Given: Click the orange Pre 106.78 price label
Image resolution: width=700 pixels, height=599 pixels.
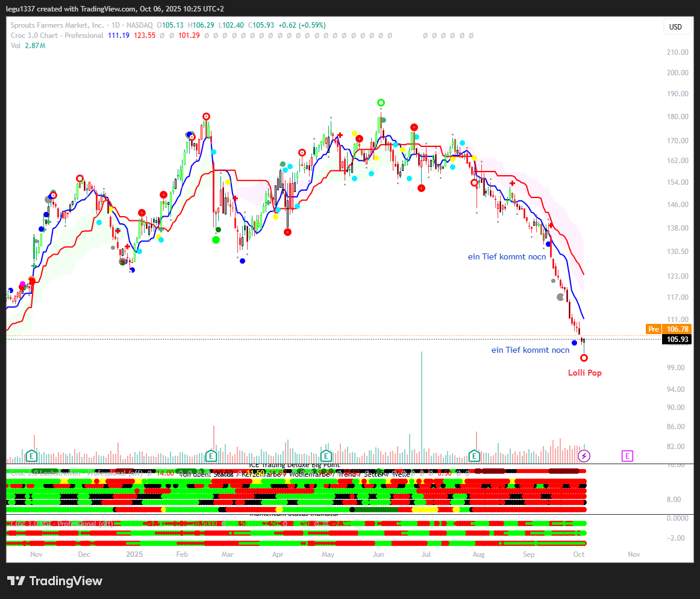Looking at the screenshot, I should tap(668, 329).
